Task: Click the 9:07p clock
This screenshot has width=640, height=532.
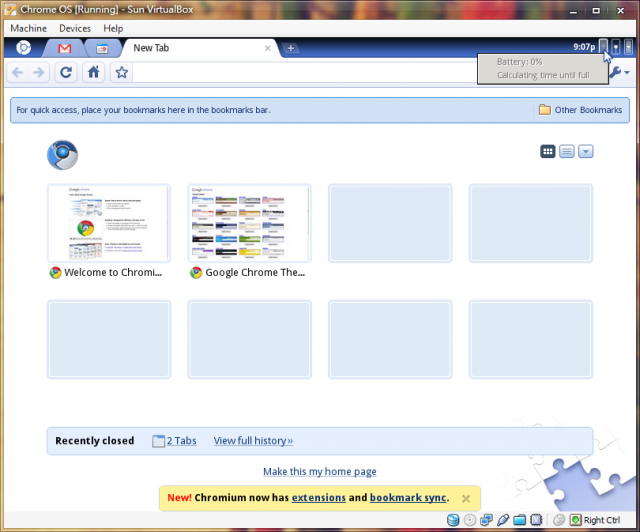Action: click(x=584, y=47)
